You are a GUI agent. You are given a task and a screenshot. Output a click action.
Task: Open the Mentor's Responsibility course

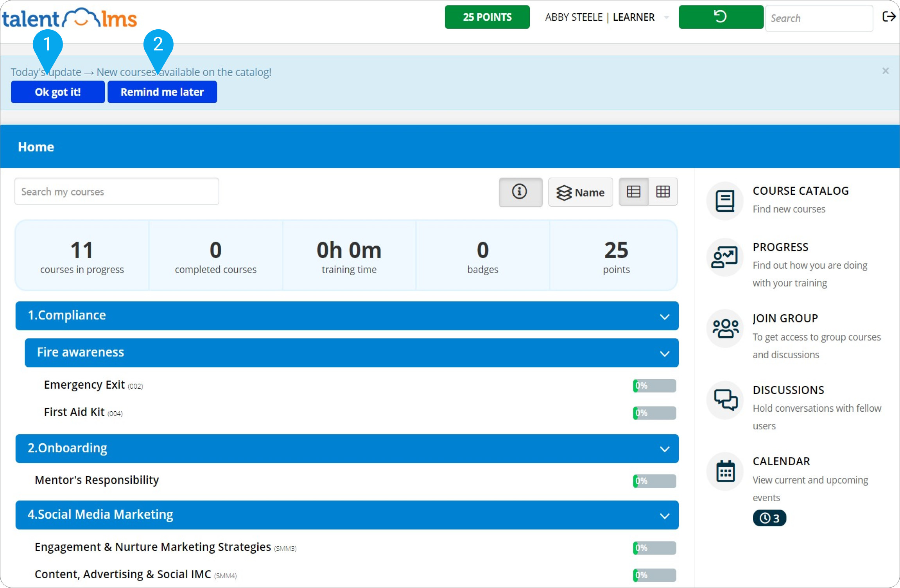[97, 480]
